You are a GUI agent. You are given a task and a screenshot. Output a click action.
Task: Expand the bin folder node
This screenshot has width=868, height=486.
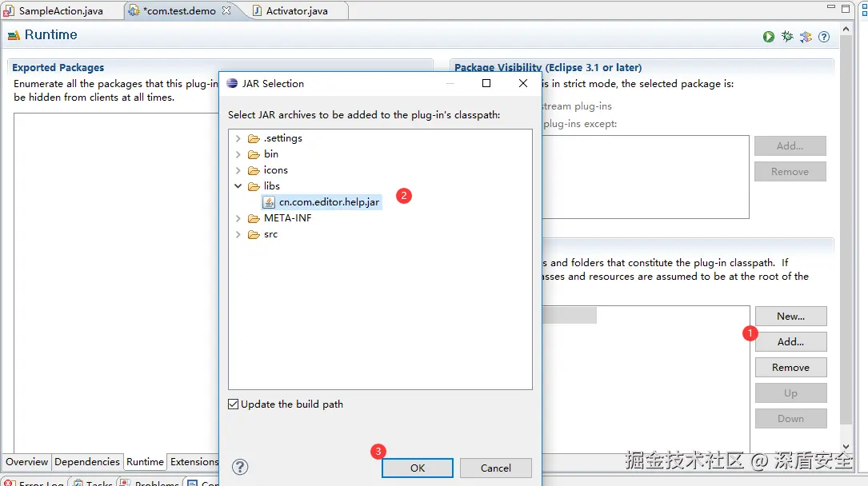(x=238, y=154)
